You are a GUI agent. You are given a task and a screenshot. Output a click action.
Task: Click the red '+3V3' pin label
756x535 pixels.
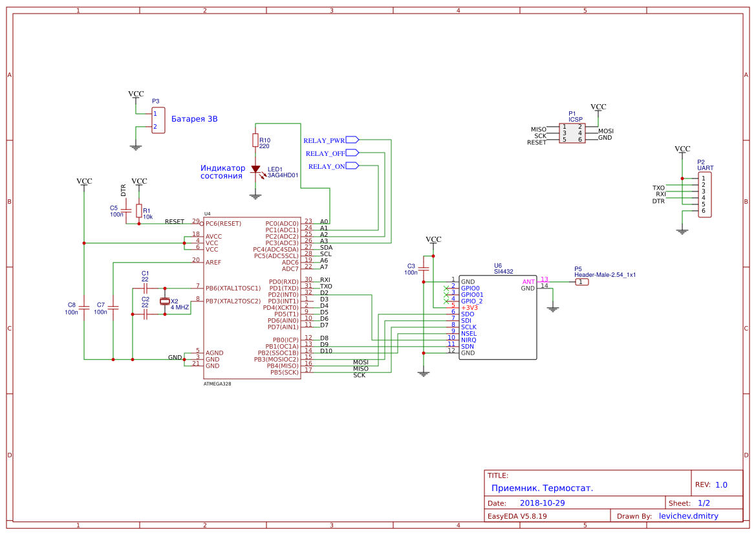[469, 308]
